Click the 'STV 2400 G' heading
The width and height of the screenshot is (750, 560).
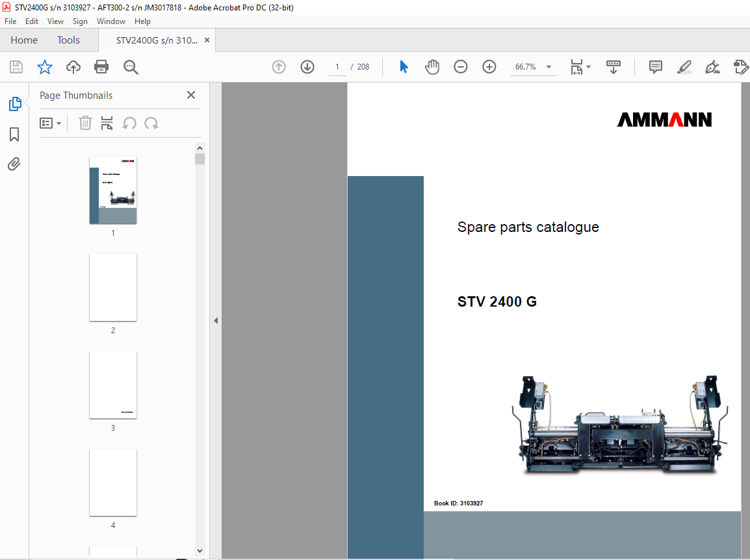coord(497,301)
